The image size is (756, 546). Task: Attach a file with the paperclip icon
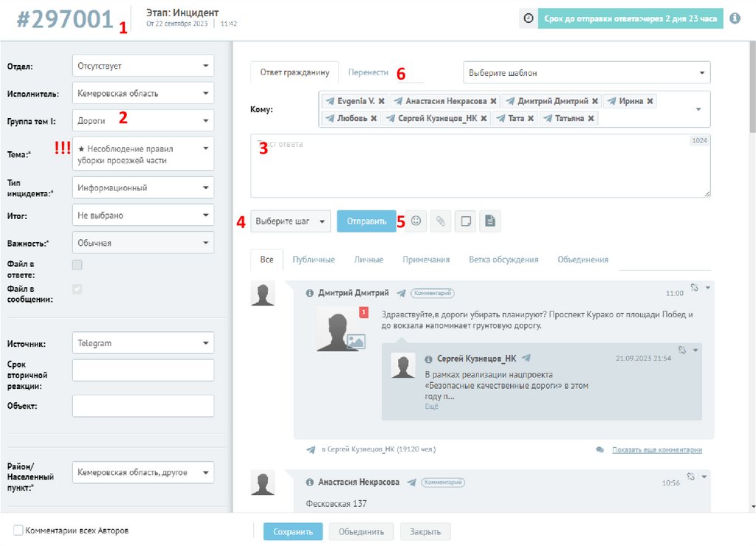(x=441, y=221)
